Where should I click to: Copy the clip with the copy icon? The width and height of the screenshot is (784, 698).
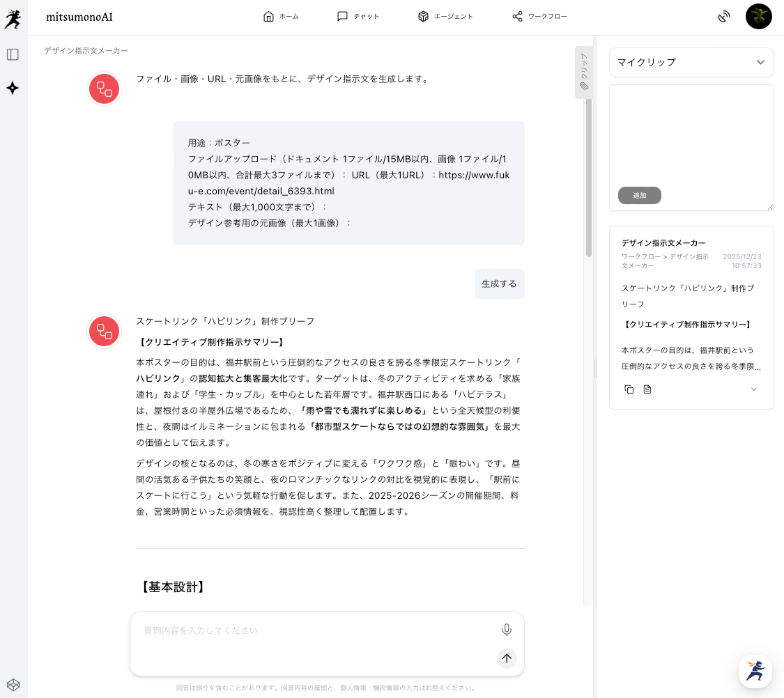(x=629, y=389)
